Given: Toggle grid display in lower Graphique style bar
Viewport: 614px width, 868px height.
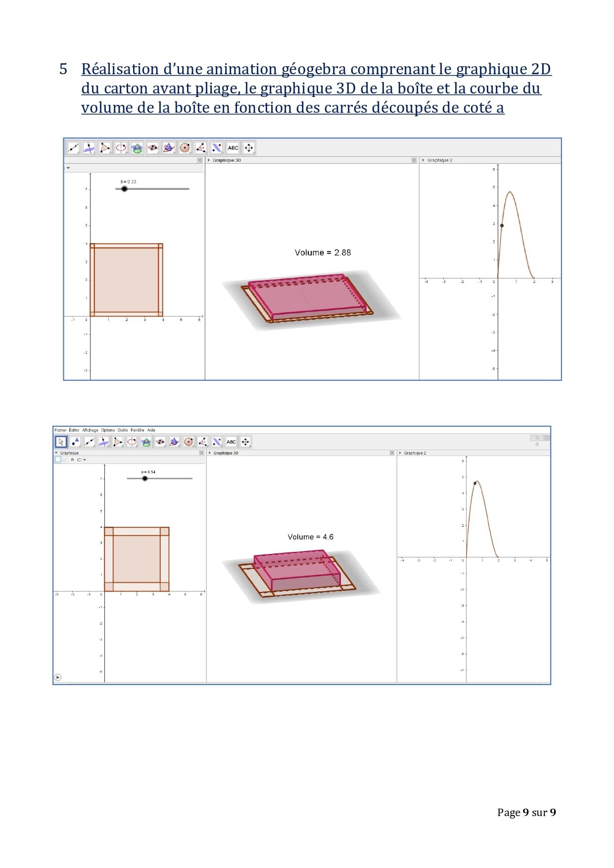Looking at the screenshot, I should 65,459.
